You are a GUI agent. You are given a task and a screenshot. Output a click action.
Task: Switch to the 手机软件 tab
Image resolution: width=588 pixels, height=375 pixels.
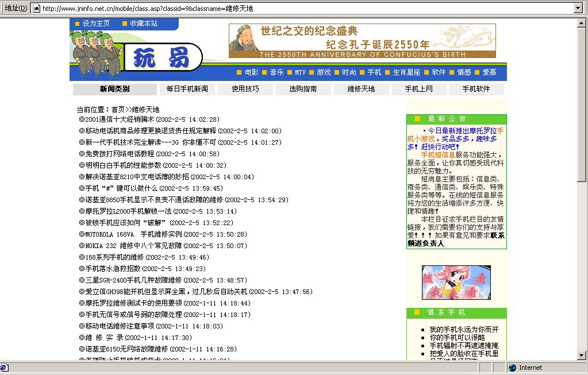tap(477, 89)
